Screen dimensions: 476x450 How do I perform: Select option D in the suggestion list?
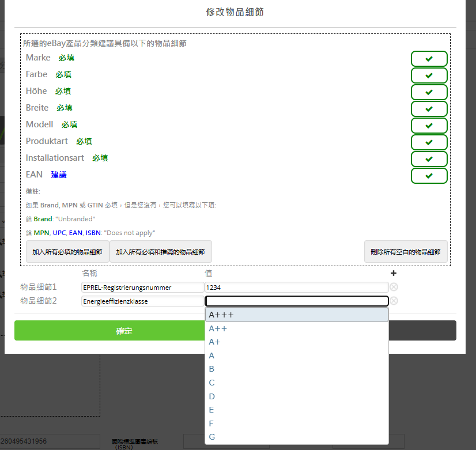(296, 396)
